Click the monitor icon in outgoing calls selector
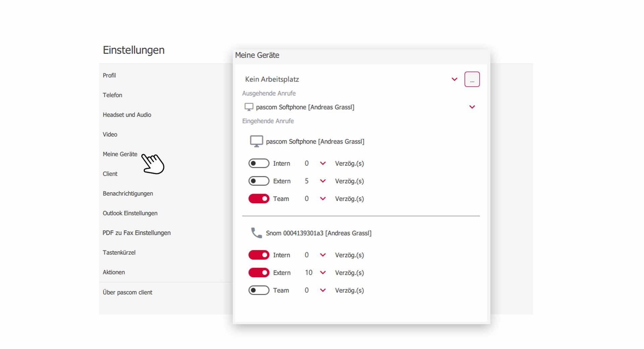Viewport: 644px width, 349px height. [249, 107]
